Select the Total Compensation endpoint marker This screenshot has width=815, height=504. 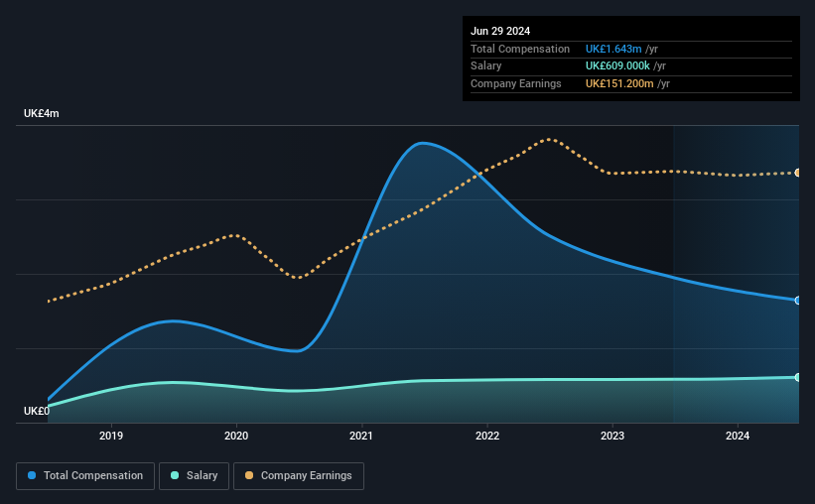pos(797,301)
